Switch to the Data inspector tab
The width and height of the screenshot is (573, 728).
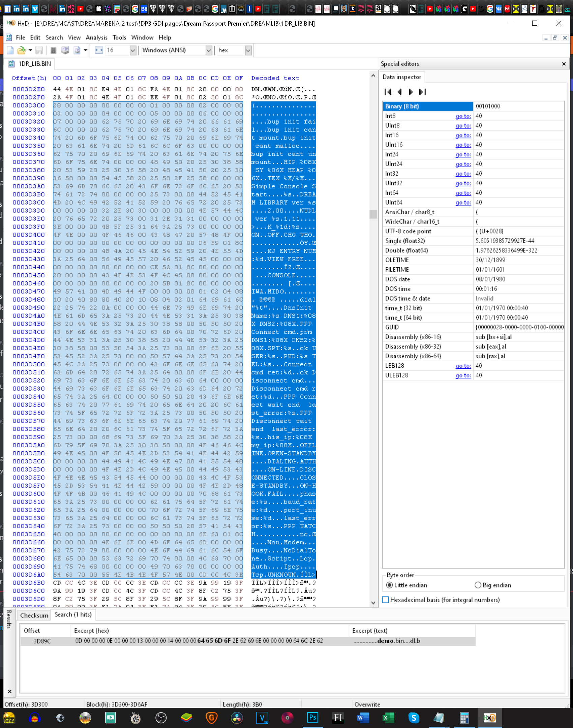[402, 77]
